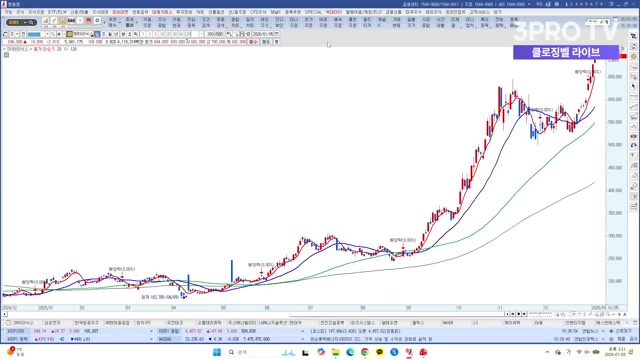The width and height of the screenshot is (640, 360).
Task: Zoom out the chart with the minus icon
Action: 613,314
